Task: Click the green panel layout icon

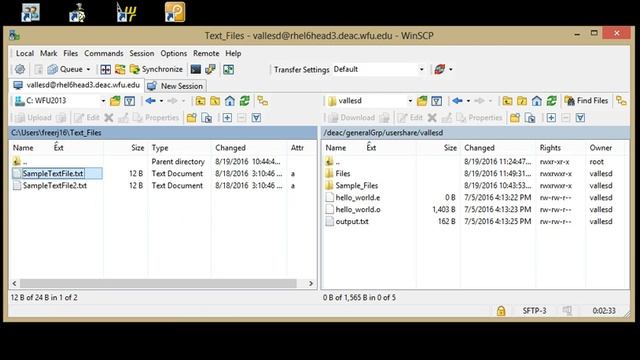Action: 229,69
